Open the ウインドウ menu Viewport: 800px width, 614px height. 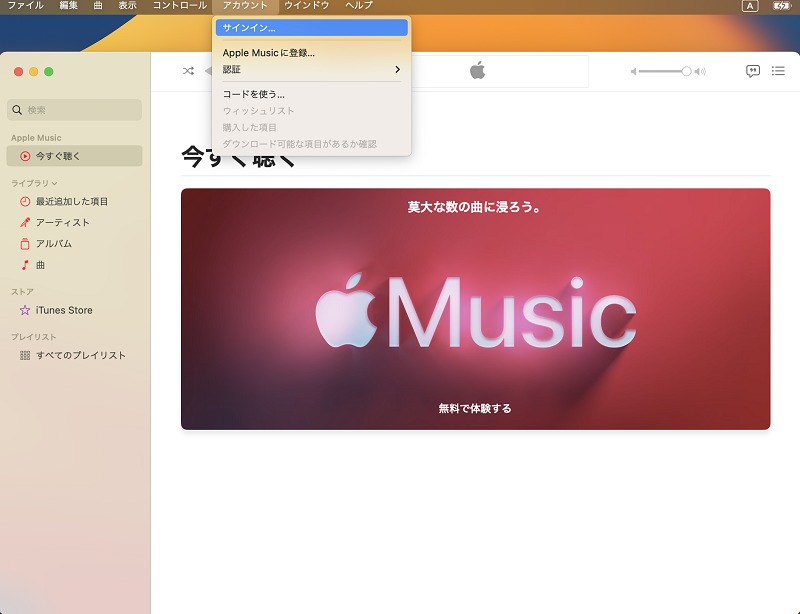click(x=307, y=6)
